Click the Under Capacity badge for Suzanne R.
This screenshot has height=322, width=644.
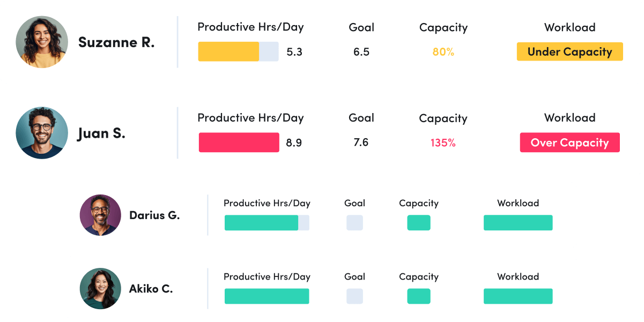(569, 51)
